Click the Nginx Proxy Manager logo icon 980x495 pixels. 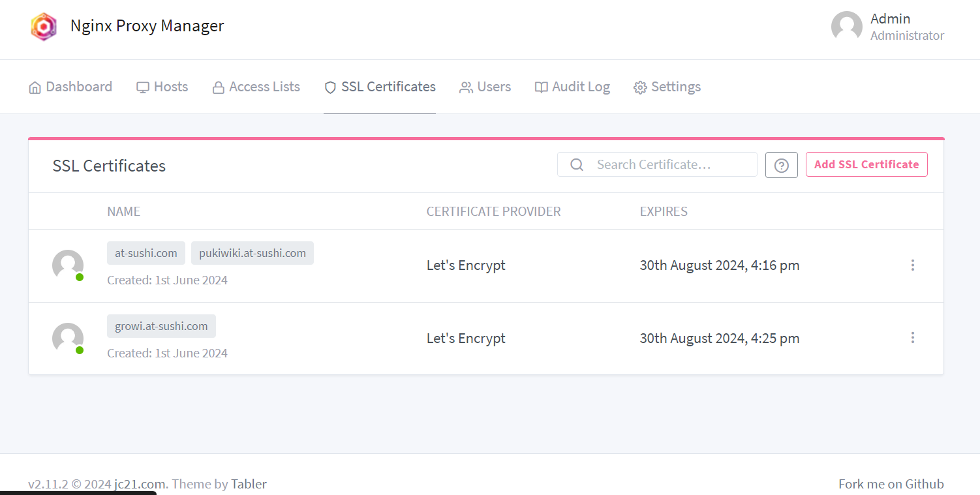pyautogui.click(x=44, y=27)
